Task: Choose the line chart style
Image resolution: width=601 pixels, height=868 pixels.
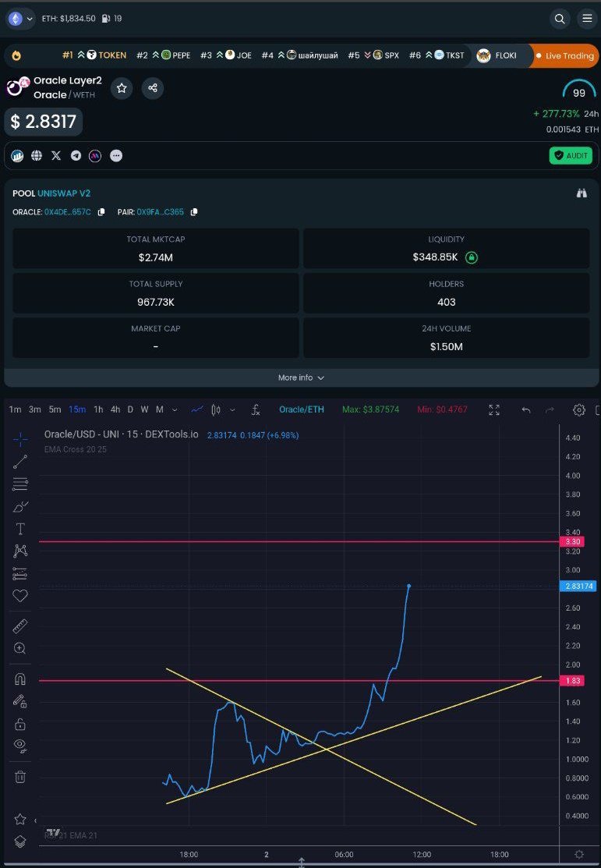Action: 197,409
